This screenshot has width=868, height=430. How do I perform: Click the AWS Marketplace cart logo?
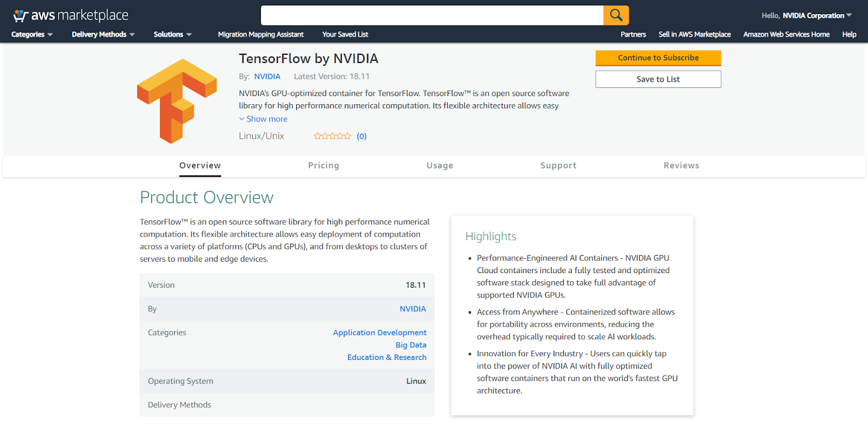pos(71,15)
